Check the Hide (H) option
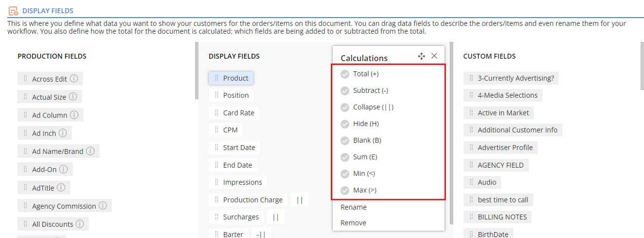 click(x=345, y=124)
